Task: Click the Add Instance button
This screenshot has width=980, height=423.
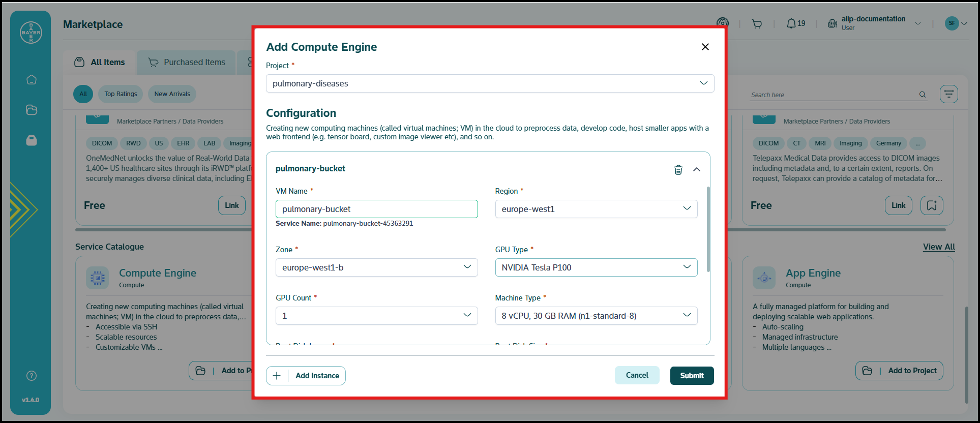Action: (306, 376)
